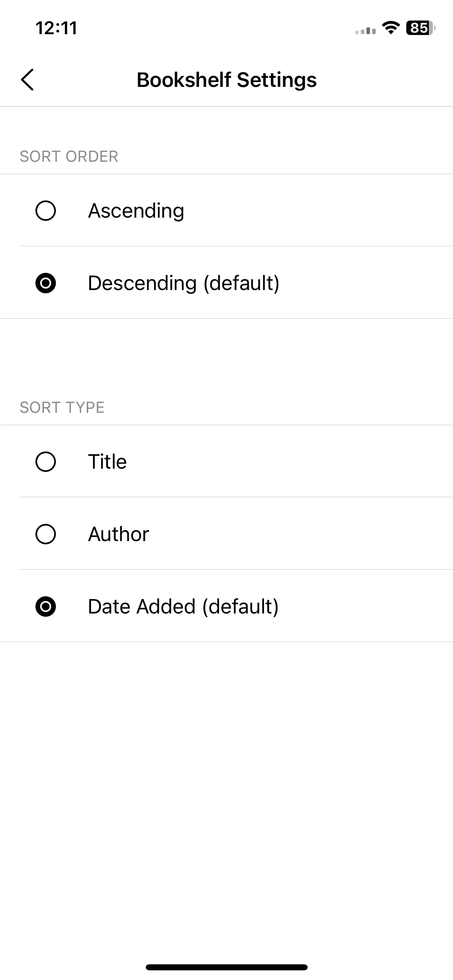The image size is (453, 980).
Task: Tap the Date Added (default) label
Action: click(x=183, y=607)
